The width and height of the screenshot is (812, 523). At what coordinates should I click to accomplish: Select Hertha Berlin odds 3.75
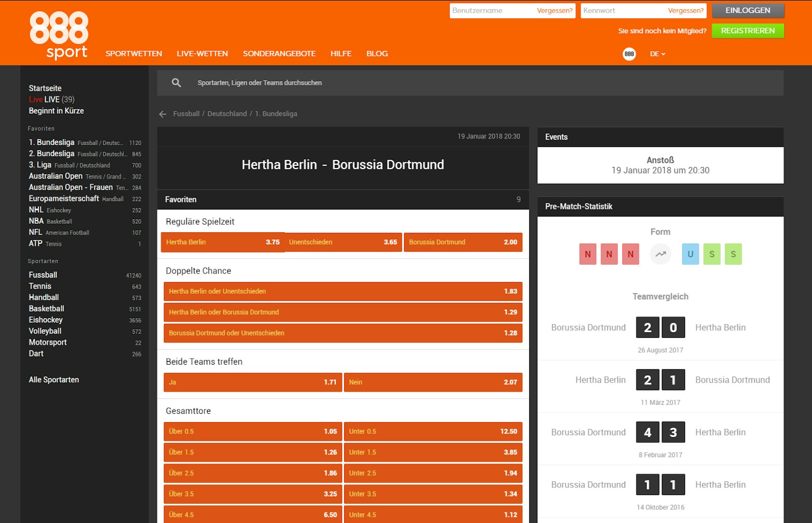point(222,242)
